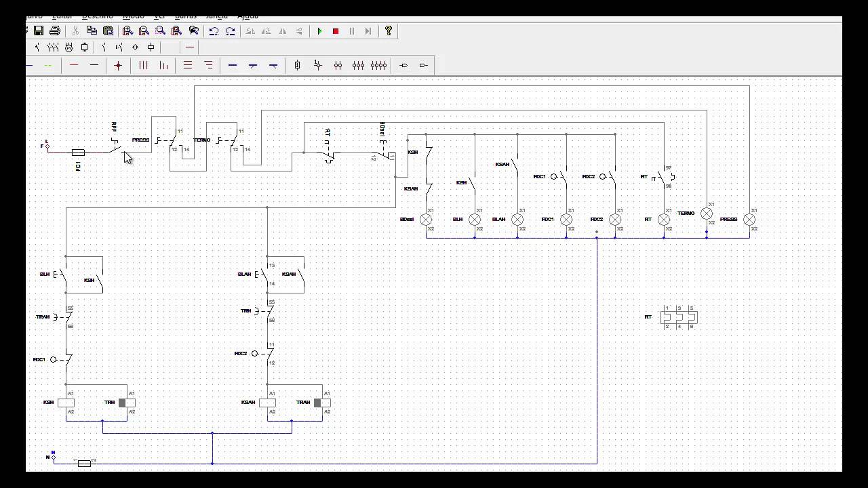Select the three-terminal strip tool
The image size is (868, 488).
[358, 65]
